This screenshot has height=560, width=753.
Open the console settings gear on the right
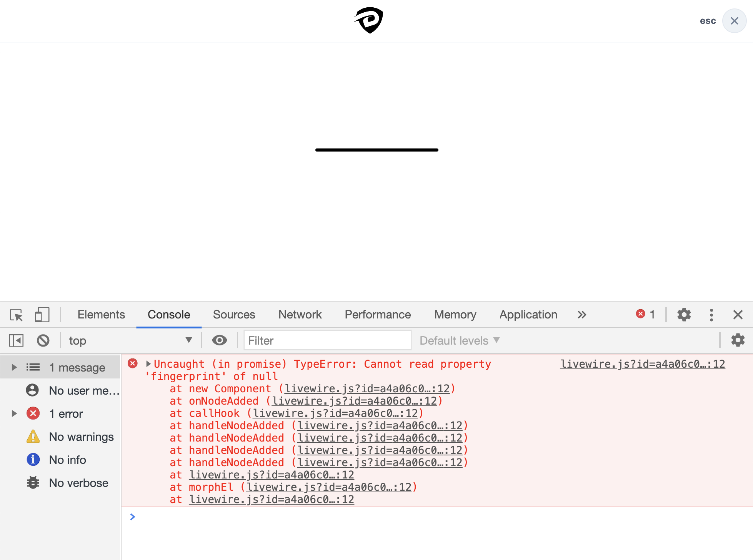pyautogui.click(x=738, y=340)
